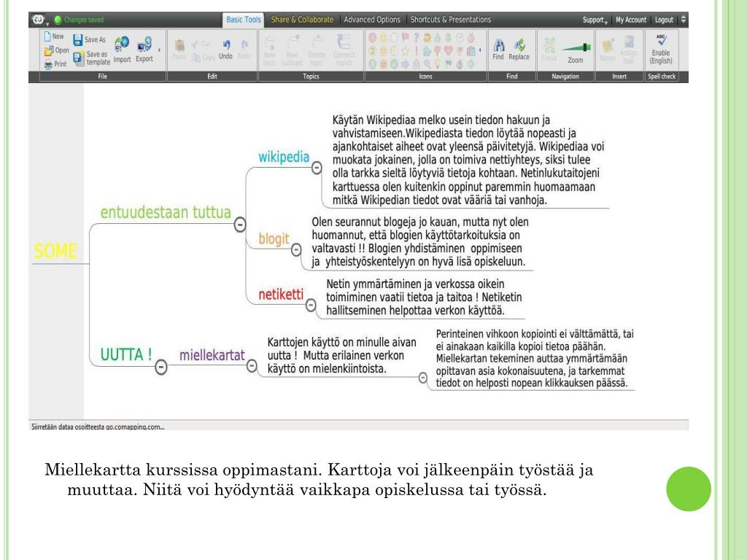Collapse the wikipedia node
Screen dimensions: 747x560
point(317,168)
